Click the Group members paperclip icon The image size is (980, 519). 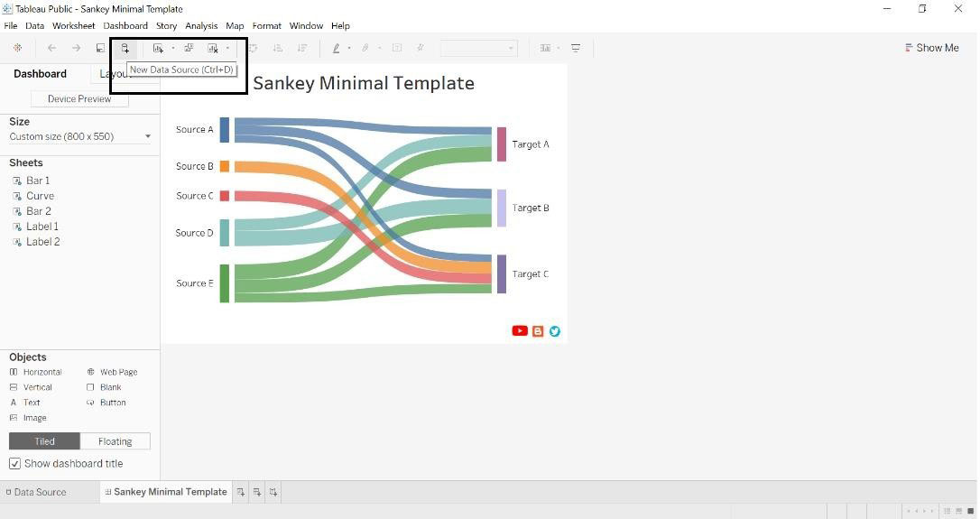coord(365,48)
